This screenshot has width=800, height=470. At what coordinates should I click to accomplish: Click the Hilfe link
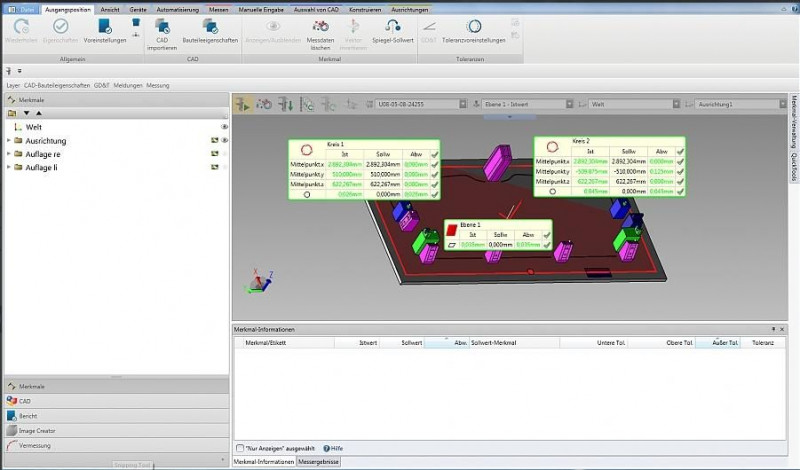coord(337,449)
